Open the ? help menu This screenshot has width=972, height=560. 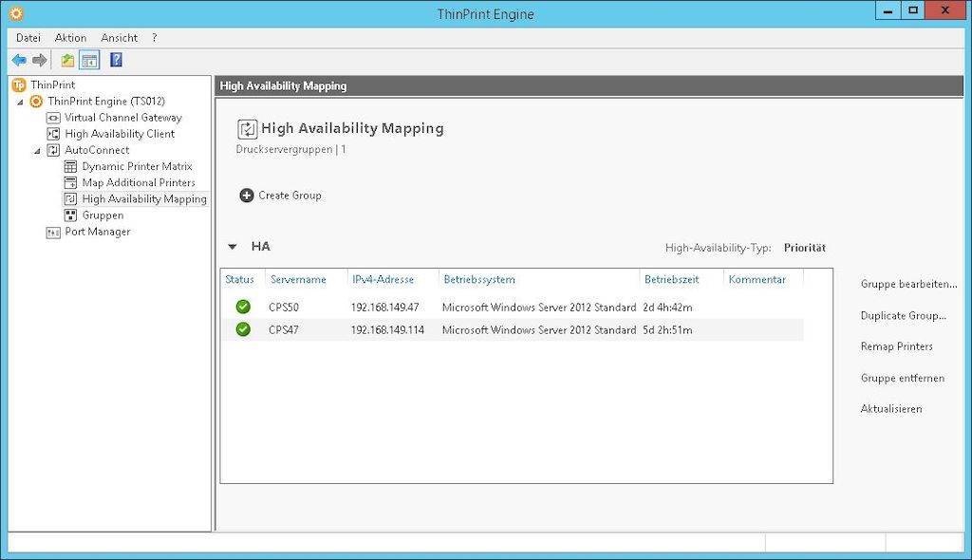pyautogui.click(x=155, y=38)
